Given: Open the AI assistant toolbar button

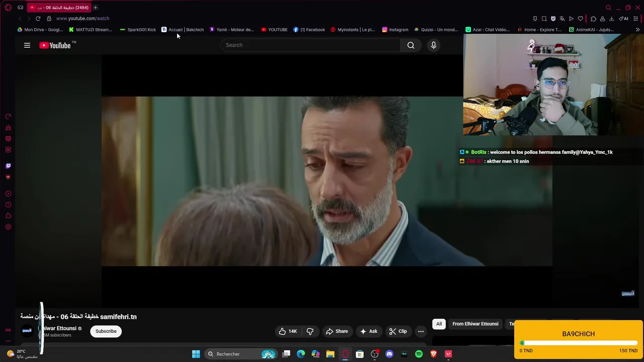Looking at the screenshot, I should coord(623,19).
